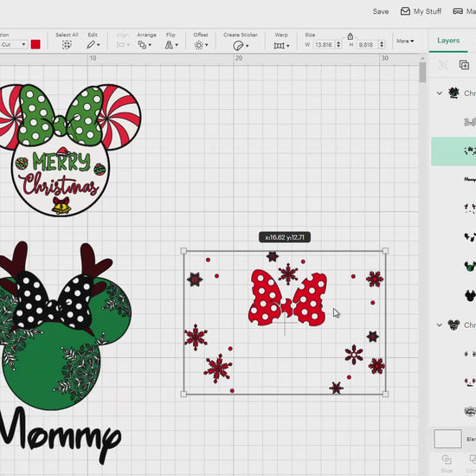
Task: Click the canvas vertical scrollbar thumb
Action: click(422, 73)
